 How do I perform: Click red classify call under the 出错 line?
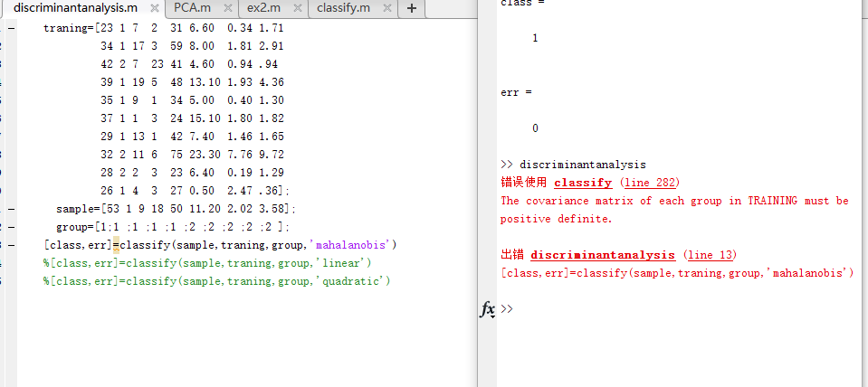[x=677, y=273]
